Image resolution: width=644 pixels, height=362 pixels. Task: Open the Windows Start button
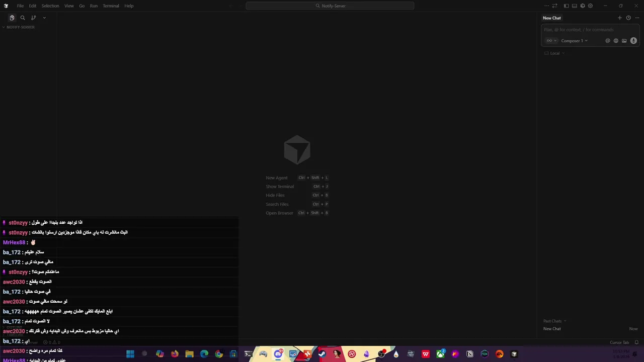click(130, 354)
